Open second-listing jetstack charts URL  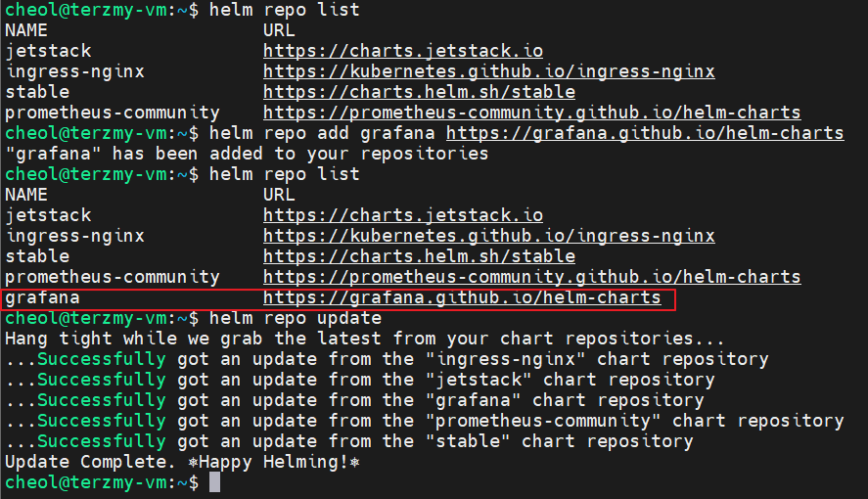(403, 215)
